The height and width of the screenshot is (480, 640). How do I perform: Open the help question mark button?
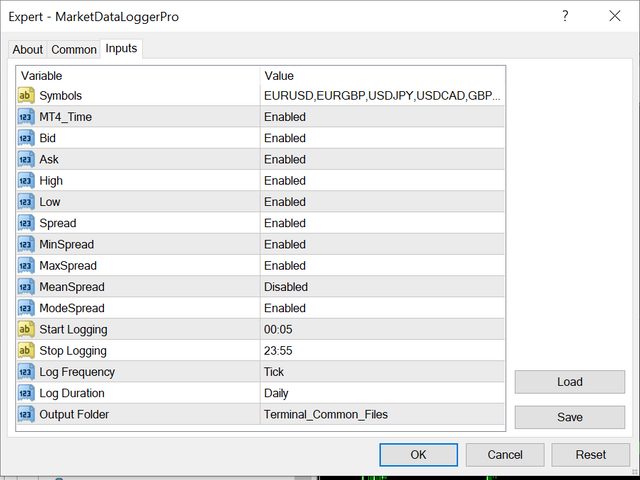click(x=565, y=16)
